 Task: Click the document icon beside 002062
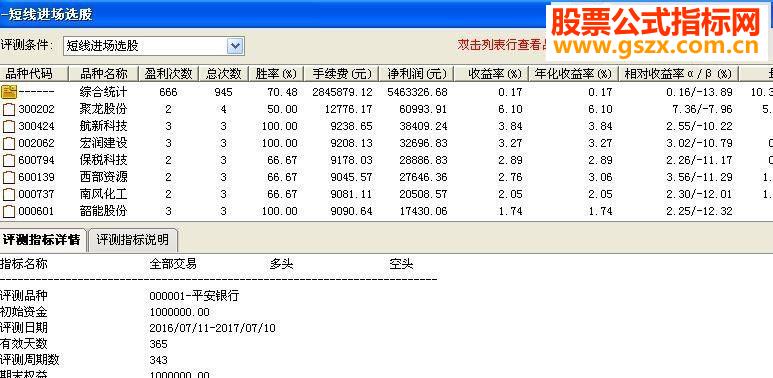9,143
